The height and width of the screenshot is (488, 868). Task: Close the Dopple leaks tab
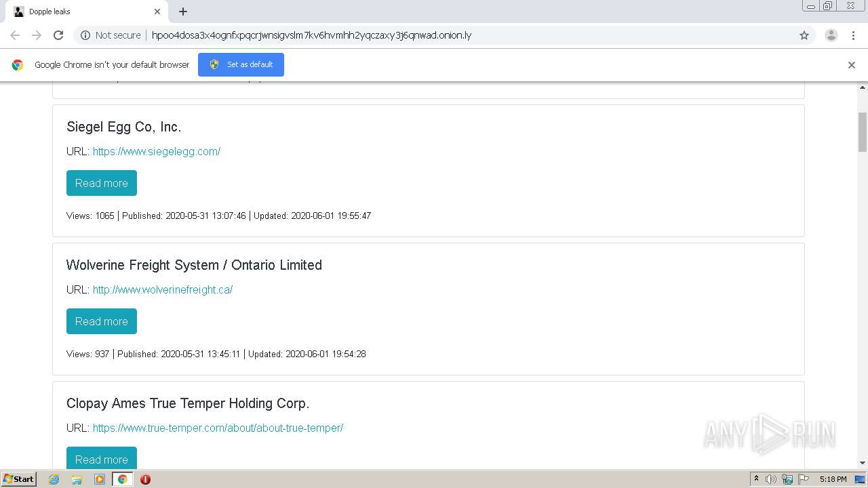pyautogui.click(x=157, y=12)
